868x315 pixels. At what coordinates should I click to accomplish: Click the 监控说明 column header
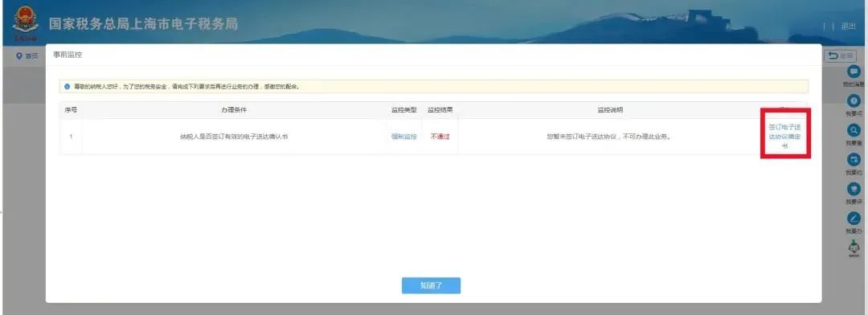609,110
